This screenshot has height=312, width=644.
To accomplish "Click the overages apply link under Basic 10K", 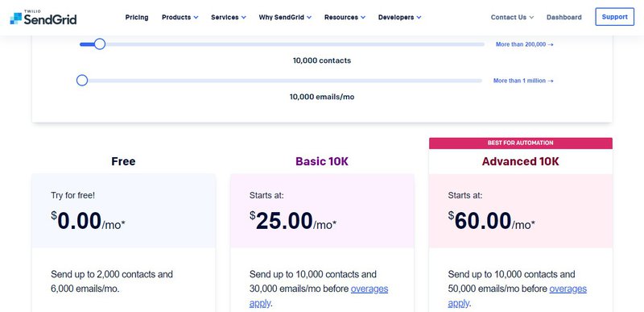I will tap(319, 296).
